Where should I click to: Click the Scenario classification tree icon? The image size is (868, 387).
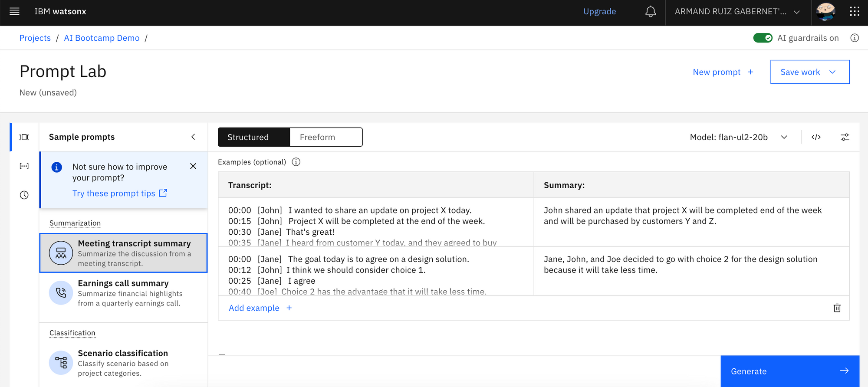click(x=61, y=363)
